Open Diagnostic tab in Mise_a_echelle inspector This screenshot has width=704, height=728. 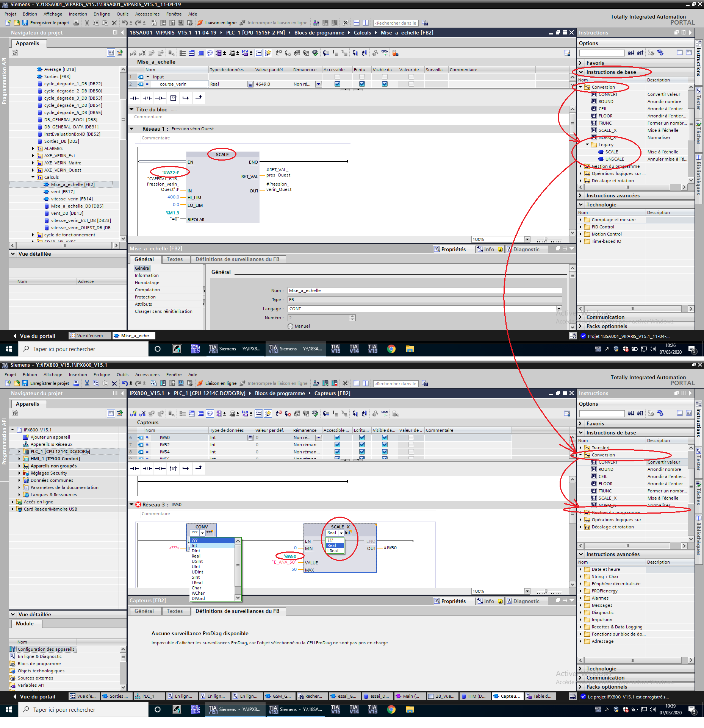pos(526,249)
